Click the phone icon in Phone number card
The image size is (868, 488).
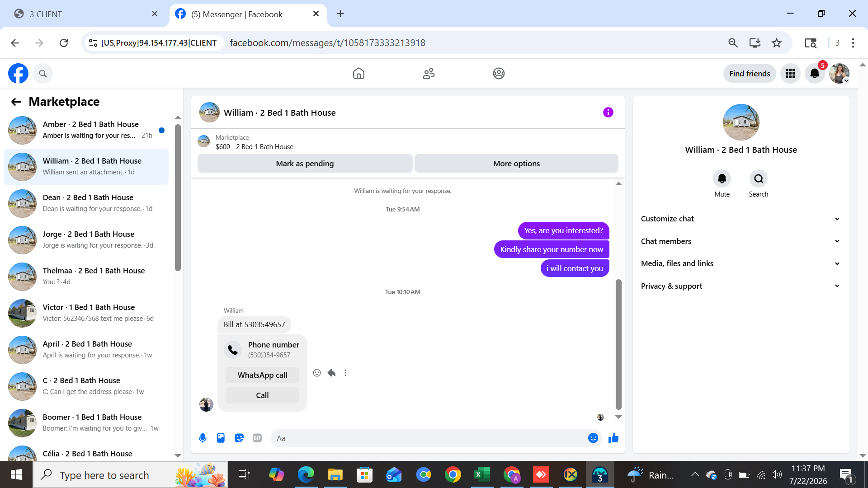[233, 349]
